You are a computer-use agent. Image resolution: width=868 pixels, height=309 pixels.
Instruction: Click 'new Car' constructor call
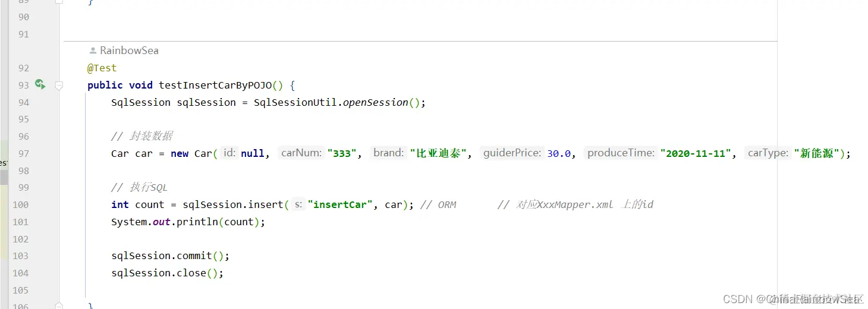coord(191,153)
